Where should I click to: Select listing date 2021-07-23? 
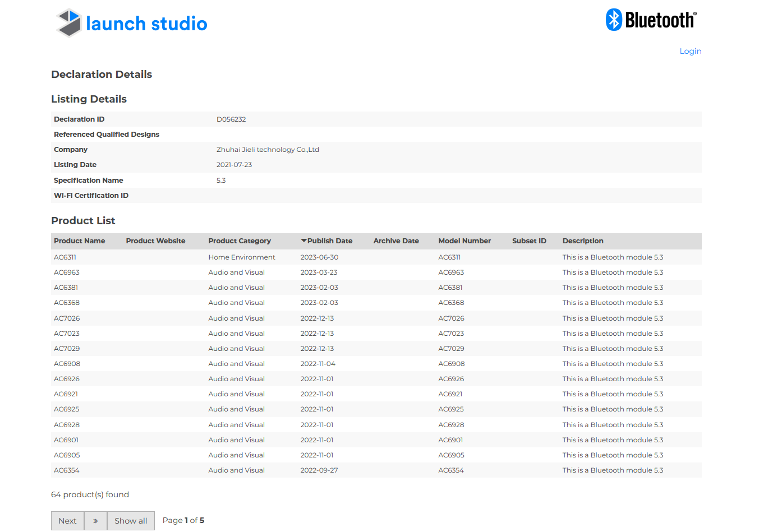(x=234, y=165)
